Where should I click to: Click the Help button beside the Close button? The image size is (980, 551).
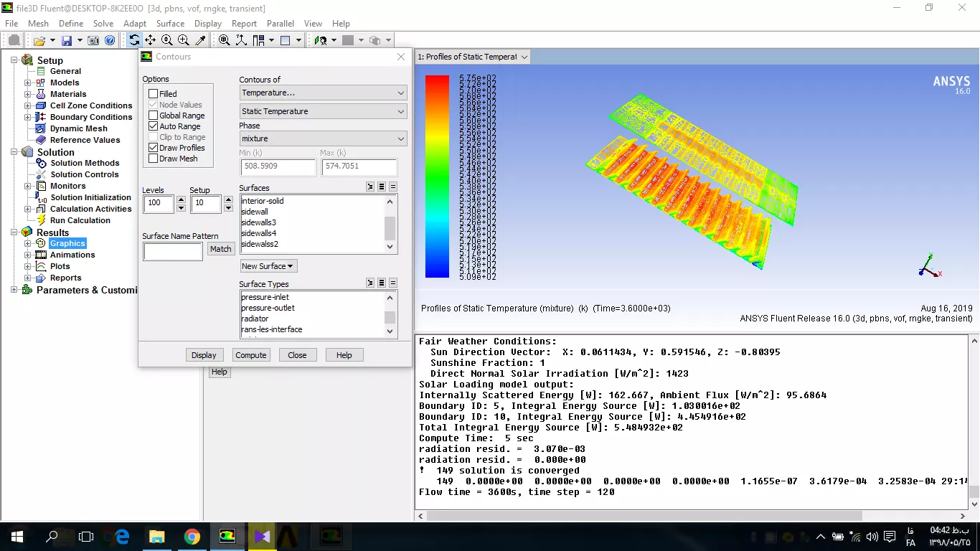[344, 355]
